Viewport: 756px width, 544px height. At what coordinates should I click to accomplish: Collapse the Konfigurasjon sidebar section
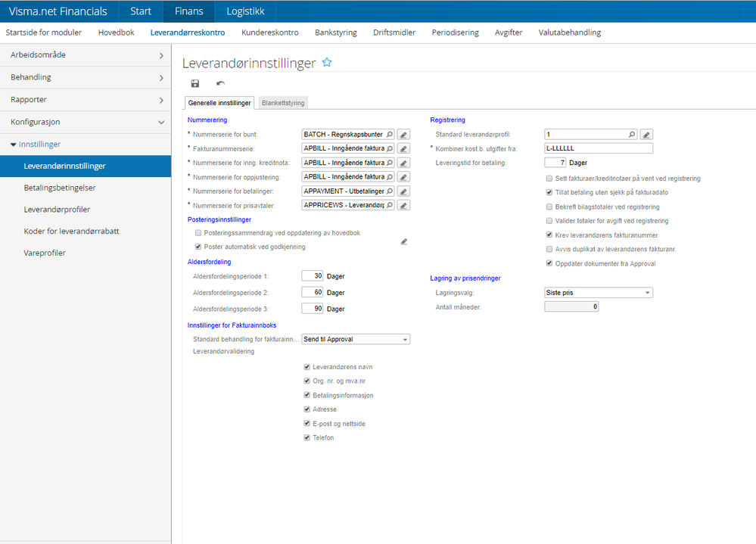pos(86,122)
